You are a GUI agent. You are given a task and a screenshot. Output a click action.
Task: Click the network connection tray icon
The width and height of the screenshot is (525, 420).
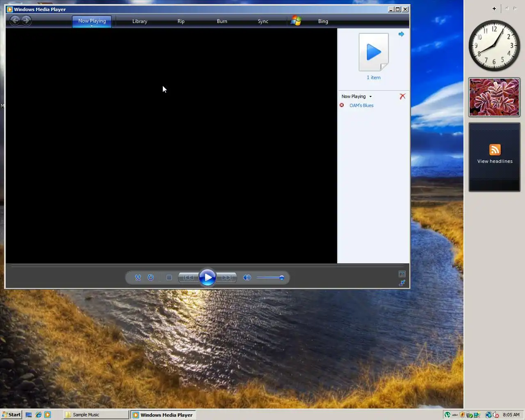(488, 415)
